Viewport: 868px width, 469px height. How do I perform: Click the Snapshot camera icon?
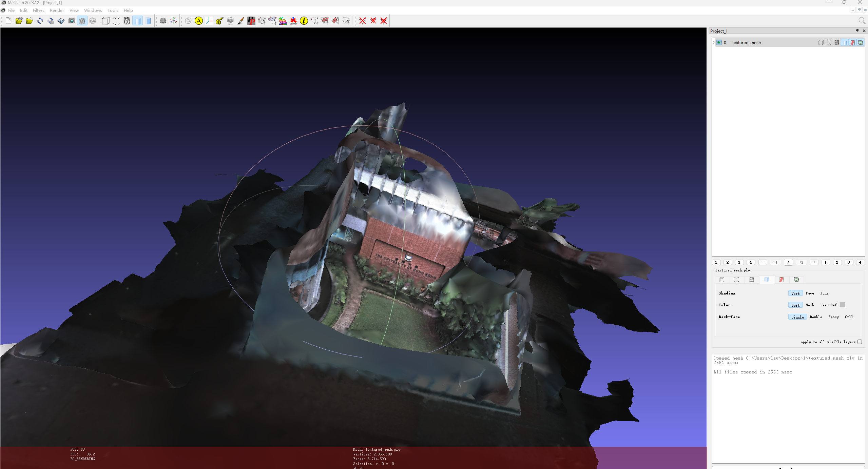(71, 21)
